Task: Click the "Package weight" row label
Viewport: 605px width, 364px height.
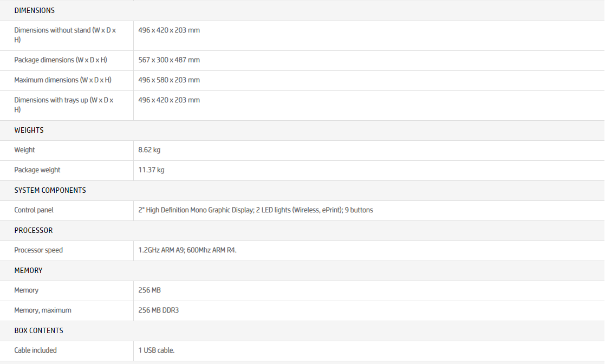Action: pyautogui.click(x=37, y=170)
